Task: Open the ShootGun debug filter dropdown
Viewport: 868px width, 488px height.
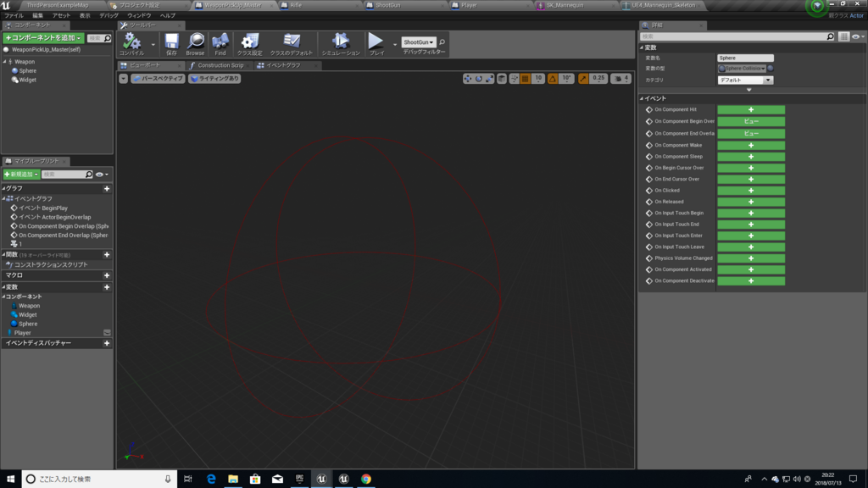Action: 419,42
